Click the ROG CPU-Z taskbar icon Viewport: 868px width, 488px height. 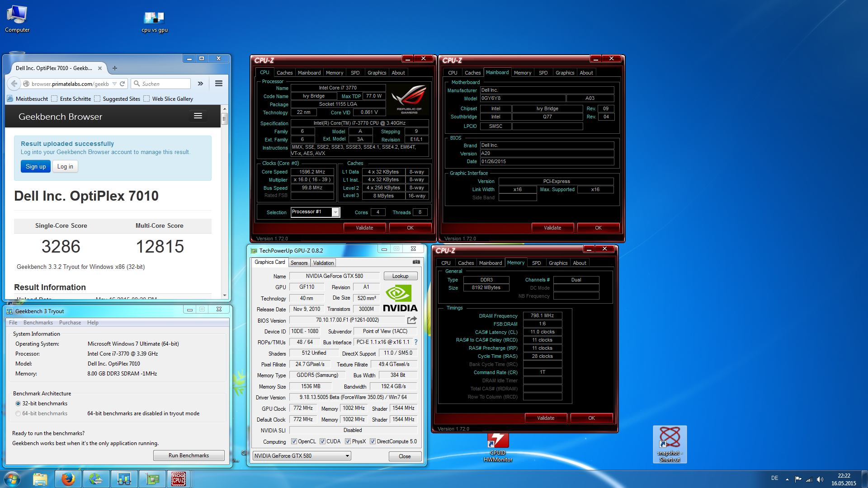coord(178,479)
